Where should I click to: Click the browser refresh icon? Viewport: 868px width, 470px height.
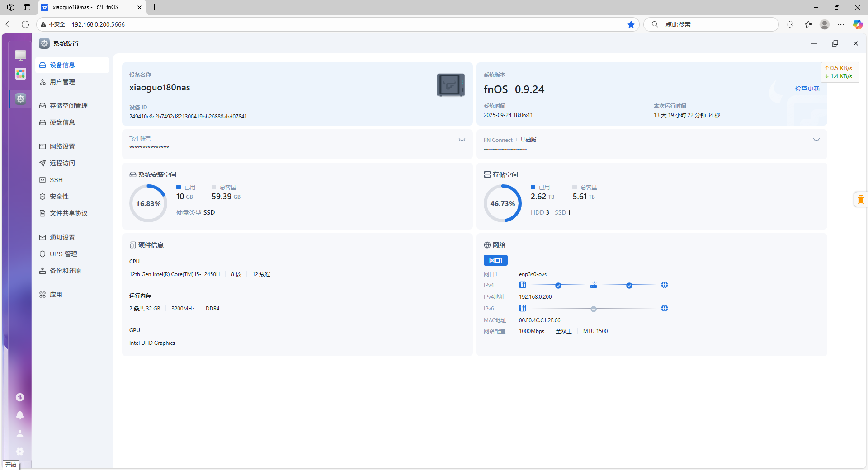tap(25, 24)
